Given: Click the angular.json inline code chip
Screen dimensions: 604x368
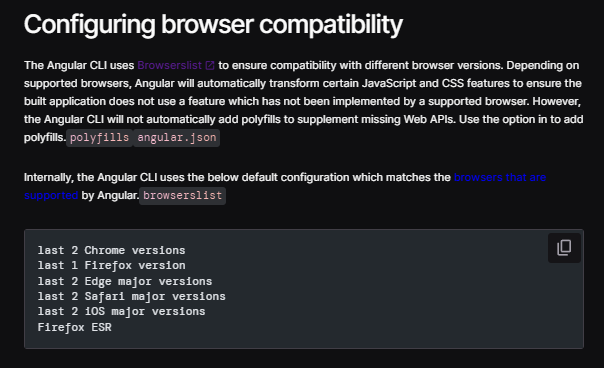Looking at the screenshot, I should [x=177, y=138].
